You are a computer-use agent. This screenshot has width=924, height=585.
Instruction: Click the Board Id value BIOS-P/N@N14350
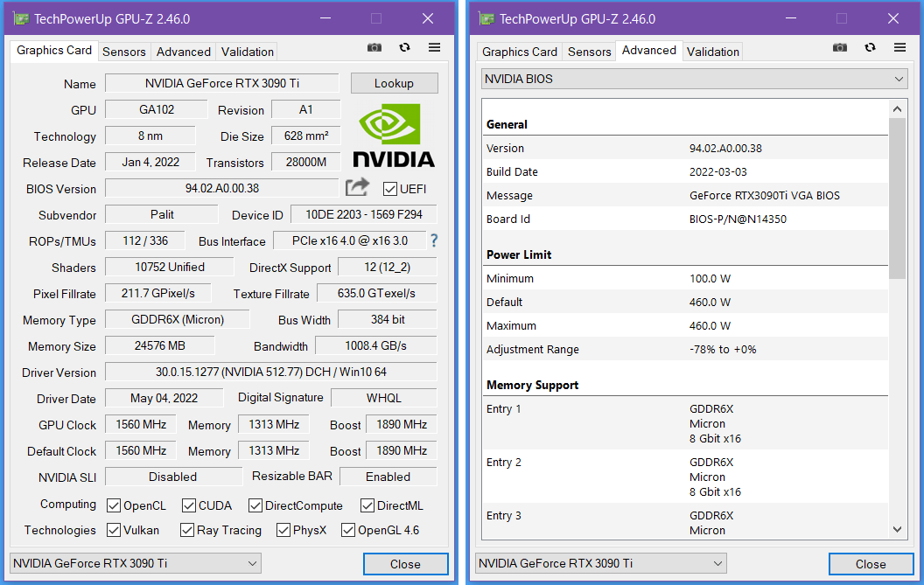coord(738,219)
